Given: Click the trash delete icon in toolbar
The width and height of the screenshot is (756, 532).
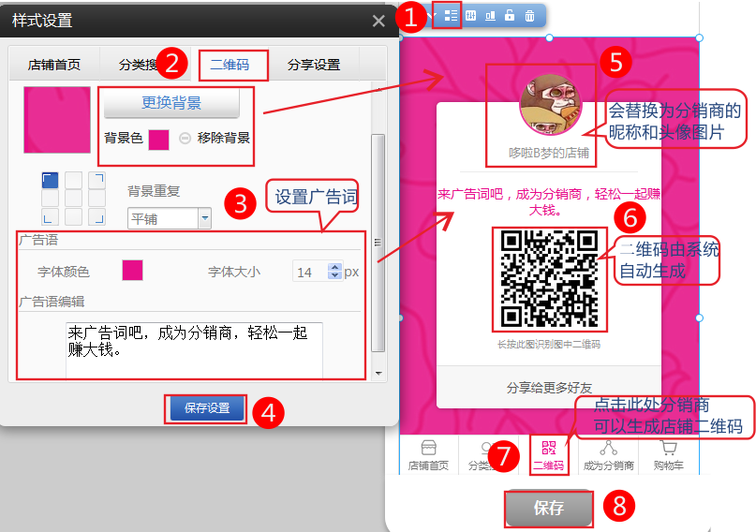Looking at the screenshot, I should 530,16.
